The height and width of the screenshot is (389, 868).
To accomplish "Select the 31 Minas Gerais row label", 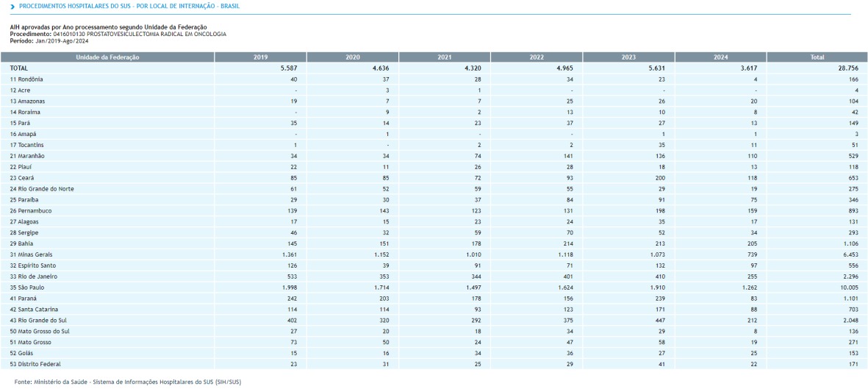I will [31, 254].
